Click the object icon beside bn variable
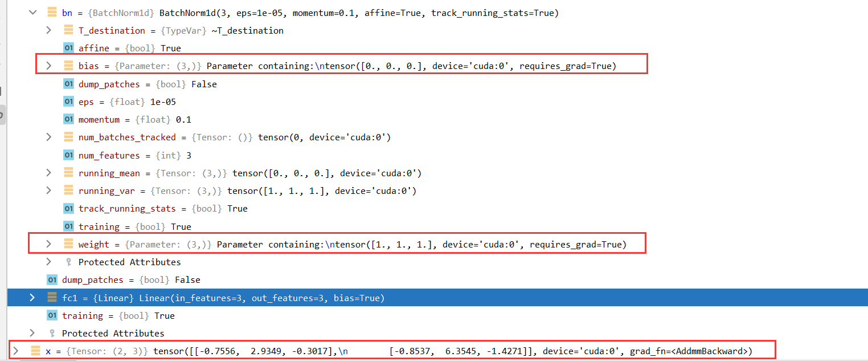This screenshot has width=868, height=361. (52, 13)
